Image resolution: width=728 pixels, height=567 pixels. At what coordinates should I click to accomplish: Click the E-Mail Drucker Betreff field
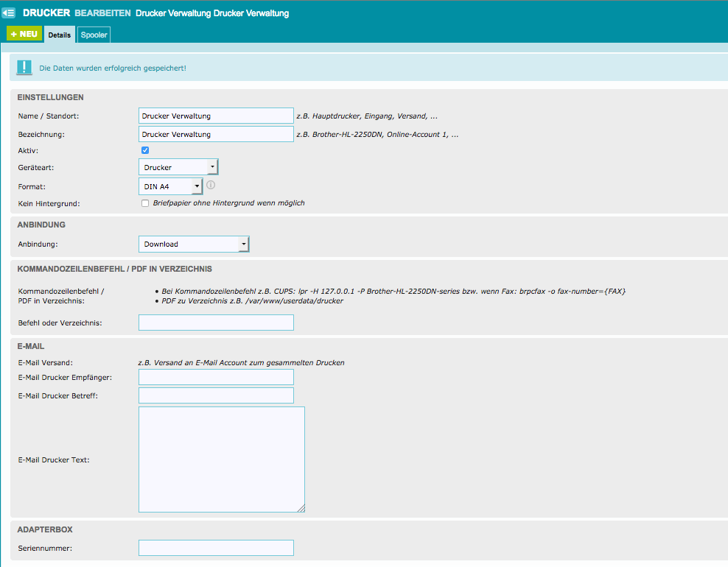click(216, 395)
